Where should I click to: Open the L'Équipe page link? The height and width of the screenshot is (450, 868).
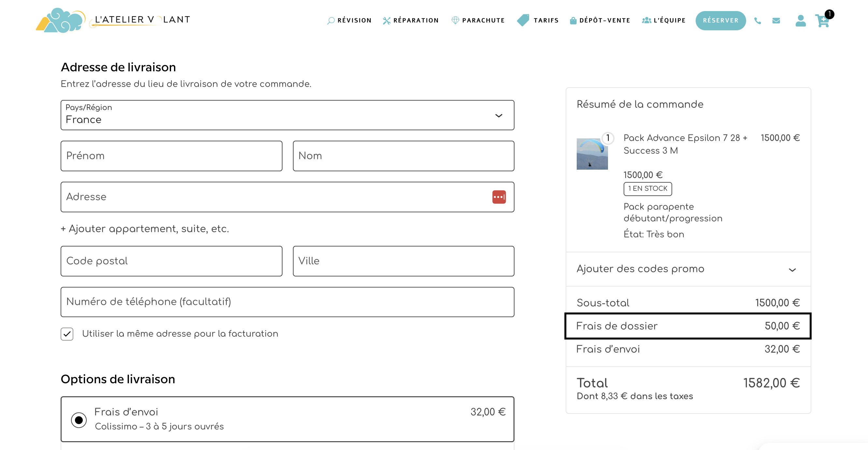coord(669,21)
